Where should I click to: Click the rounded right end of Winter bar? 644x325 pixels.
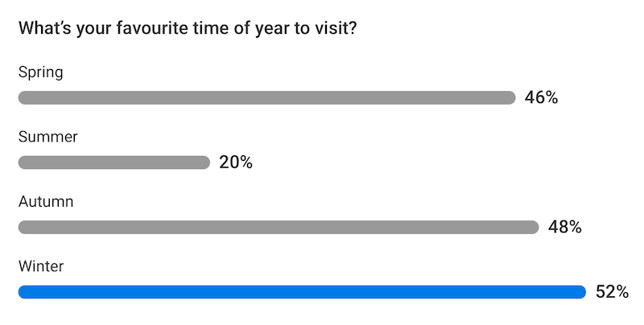pyautogui.click(x=580, y=291)
